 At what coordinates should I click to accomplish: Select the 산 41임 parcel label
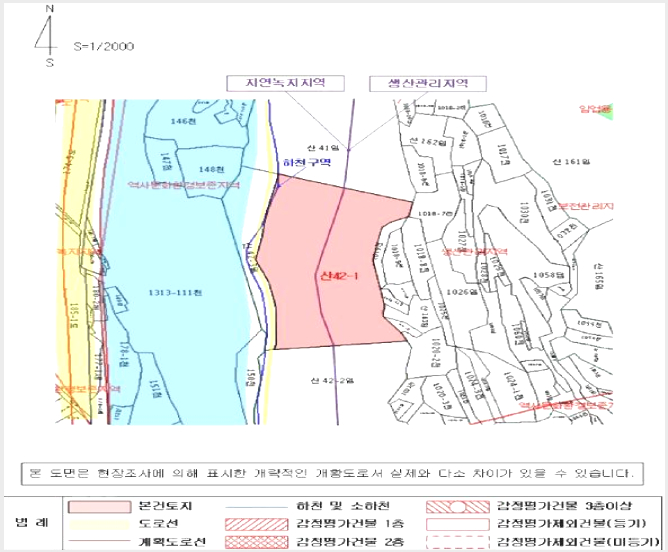322,148
